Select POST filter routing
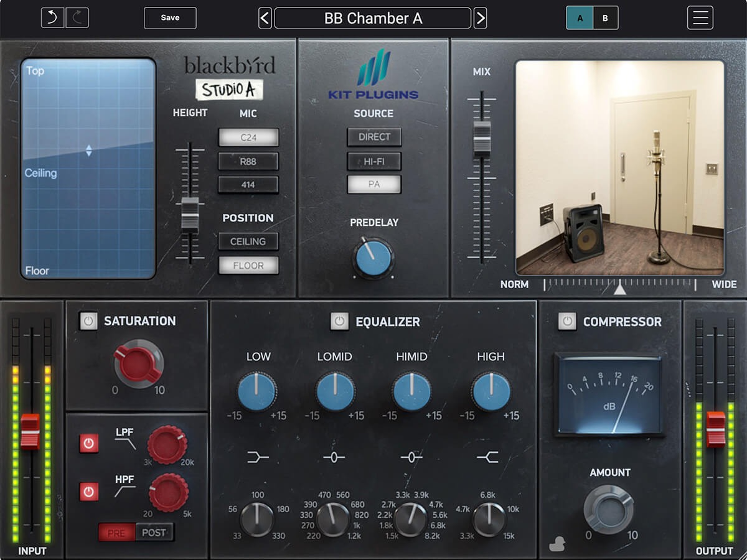The width and height of the screenshot is (747, 560). (154, 533)
